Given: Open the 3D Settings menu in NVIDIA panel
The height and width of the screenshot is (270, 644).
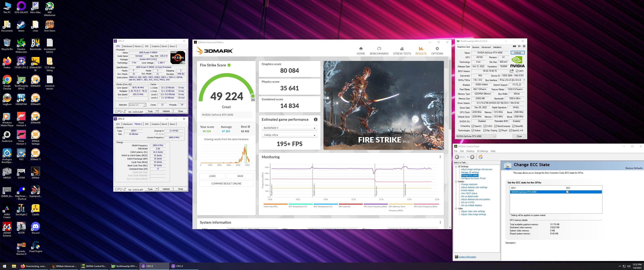Looking at the screenshot, I should pyautogui.click(x=482, y=151).
